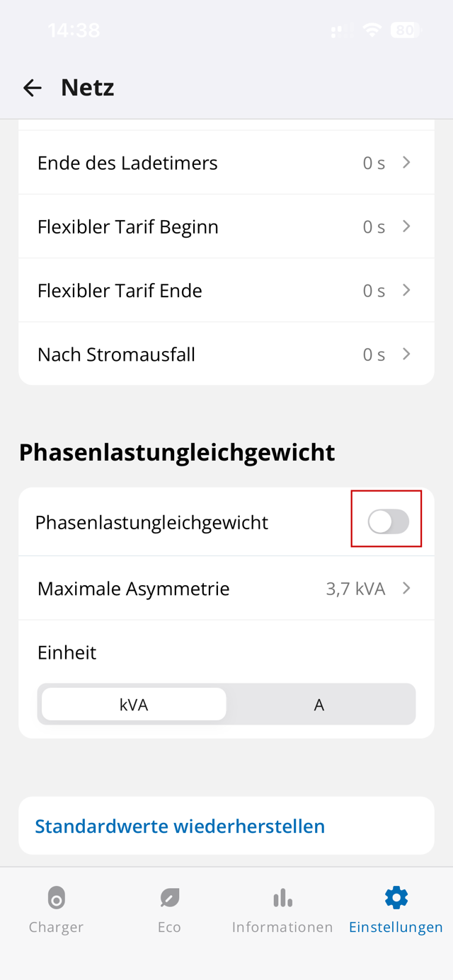This screenshot has height=980, width=453.
Task: Switch the unit to A
Action: point(319,705)
